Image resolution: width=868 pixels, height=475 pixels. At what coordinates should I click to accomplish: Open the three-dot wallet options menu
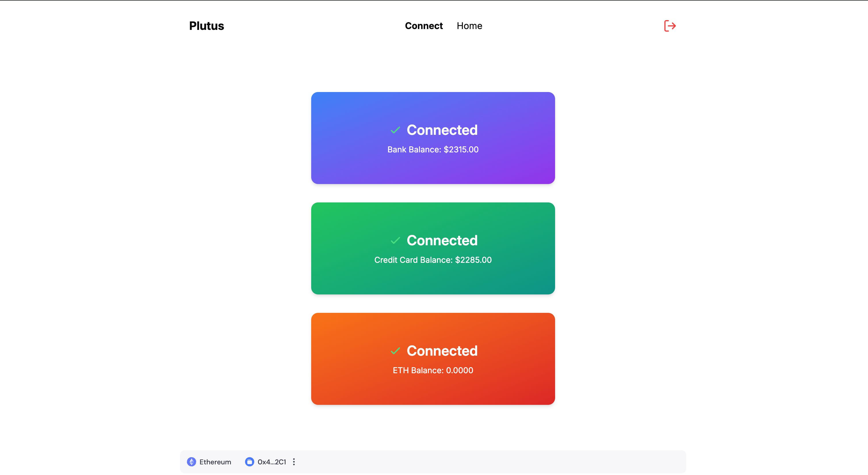[294, 462]
